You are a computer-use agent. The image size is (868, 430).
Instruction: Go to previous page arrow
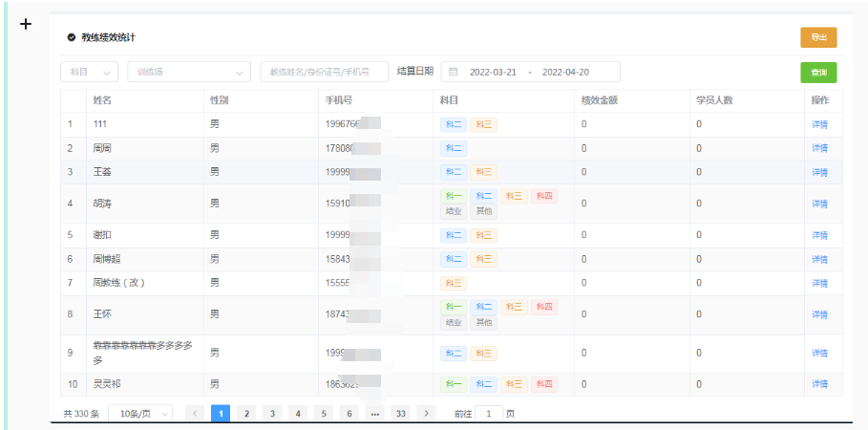point(195,414)
